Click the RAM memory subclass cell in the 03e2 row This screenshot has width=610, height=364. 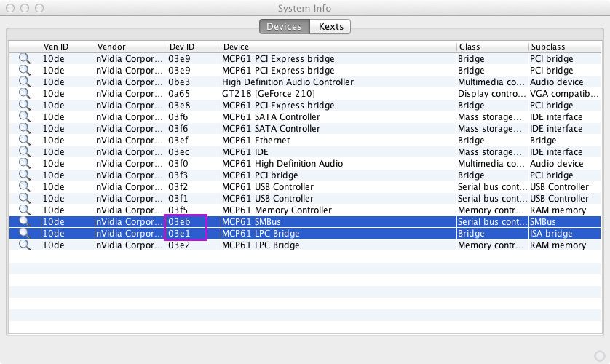558,245
